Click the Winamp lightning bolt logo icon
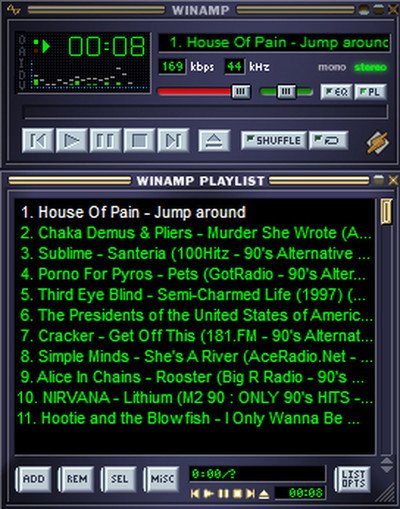Viewport: 400px width, 509px height. click(x=377, y=143)
